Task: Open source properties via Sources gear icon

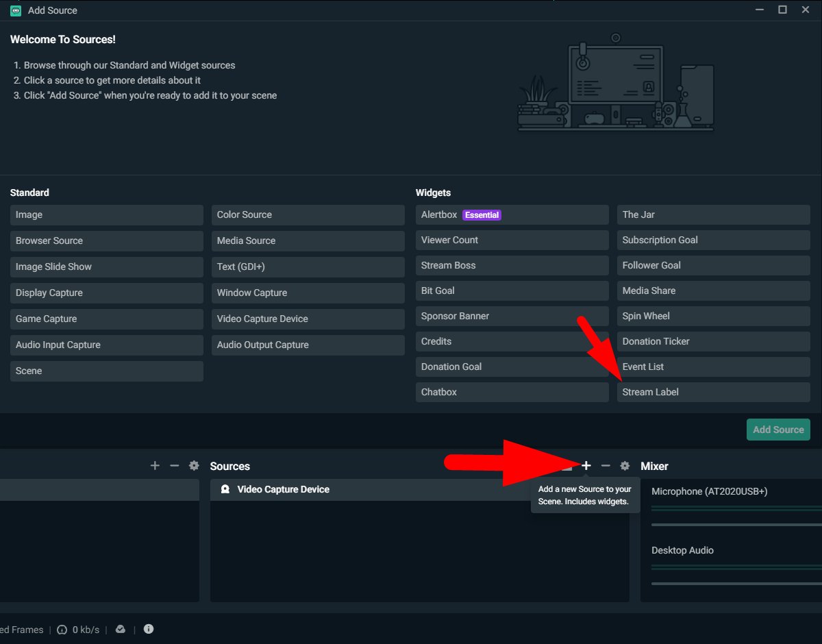Action: pyautogui.click(x=625, y=466)
